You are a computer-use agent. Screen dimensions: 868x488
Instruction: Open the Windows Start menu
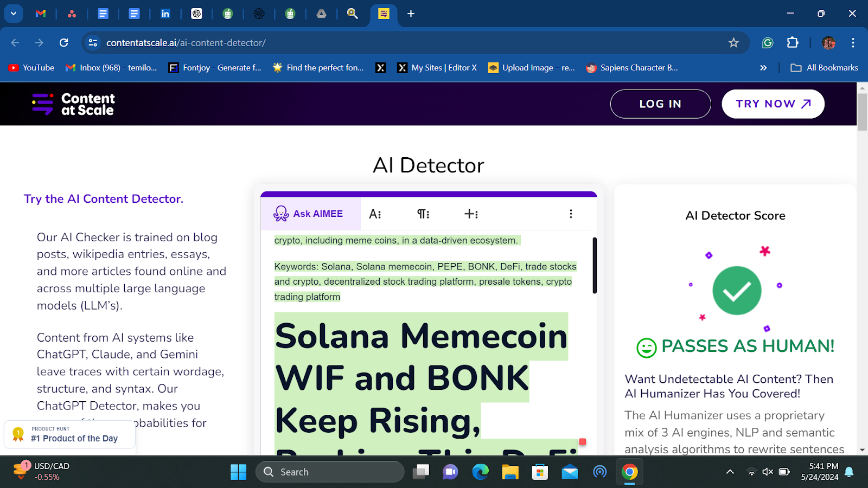238,472
